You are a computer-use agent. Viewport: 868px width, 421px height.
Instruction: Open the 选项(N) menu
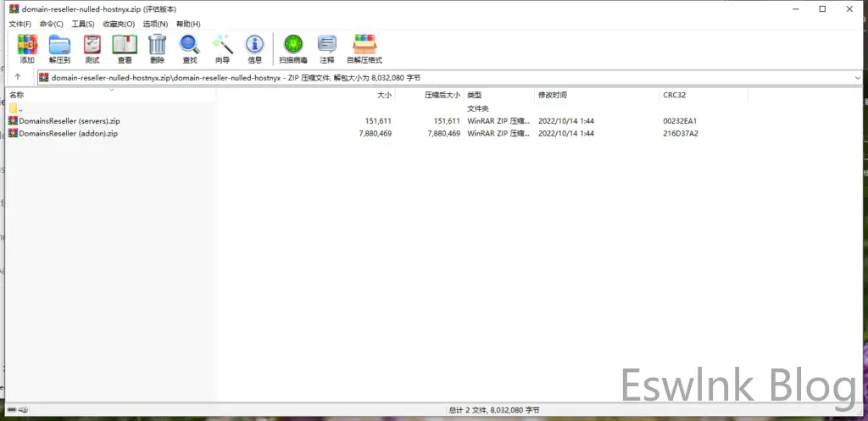[153, 25]
